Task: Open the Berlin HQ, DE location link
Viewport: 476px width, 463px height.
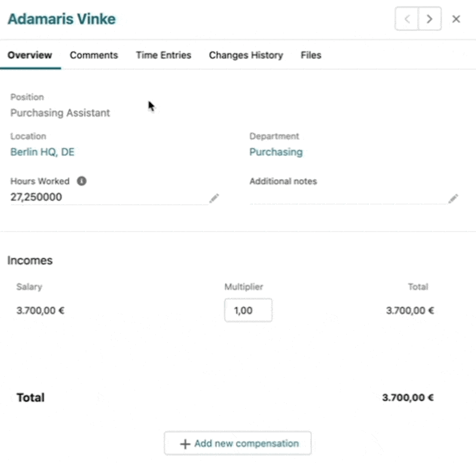Action: 42,152
